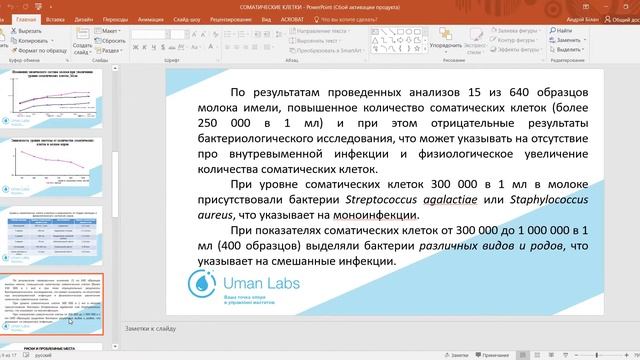The height and width of the screenshot is (360, 640).
Task: Open the add columns button
Action: [x=268, y=47]
